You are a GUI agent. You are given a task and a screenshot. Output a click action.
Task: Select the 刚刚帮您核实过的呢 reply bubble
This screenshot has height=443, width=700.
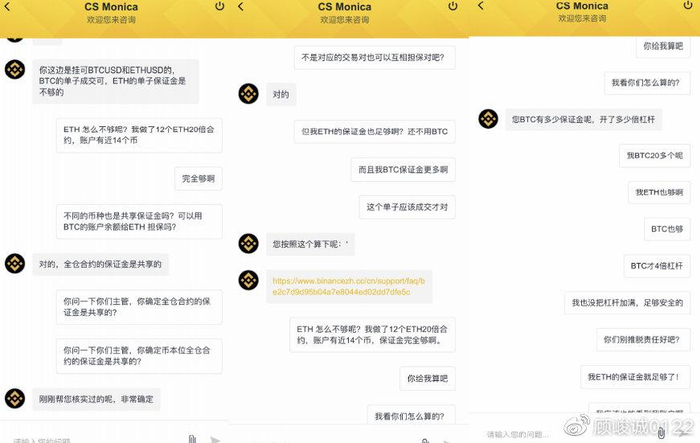[x=96, y=399]
